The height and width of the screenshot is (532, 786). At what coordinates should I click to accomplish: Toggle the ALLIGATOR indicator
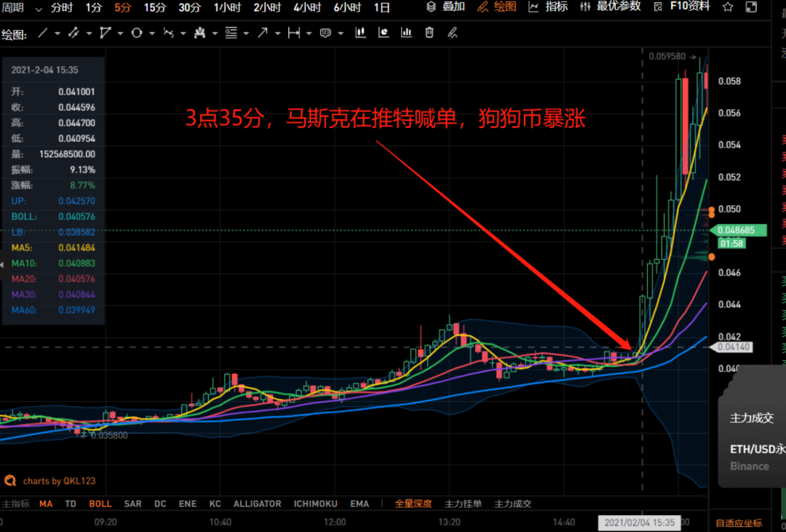coord(257,504)
